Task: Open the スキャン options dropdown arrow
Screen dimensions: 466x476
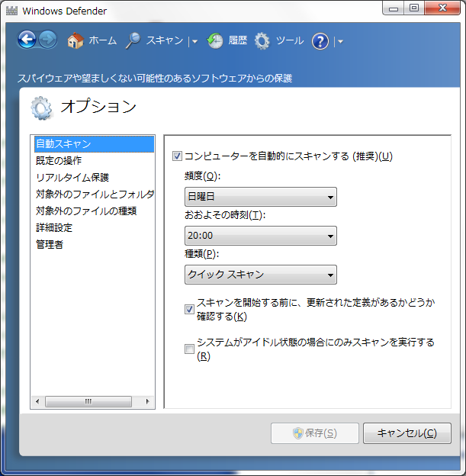Action: [x=195, y=42]
